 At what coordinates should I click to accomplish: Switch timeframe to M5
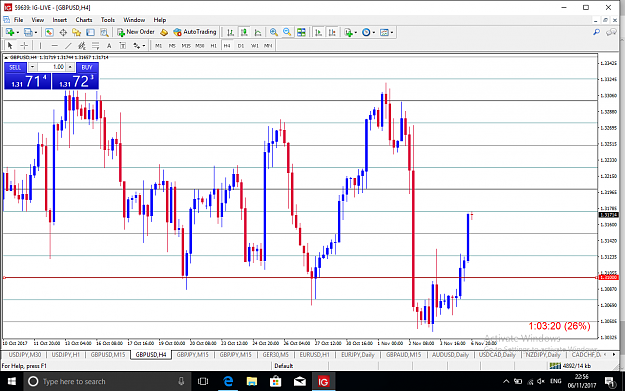[172, 45]
